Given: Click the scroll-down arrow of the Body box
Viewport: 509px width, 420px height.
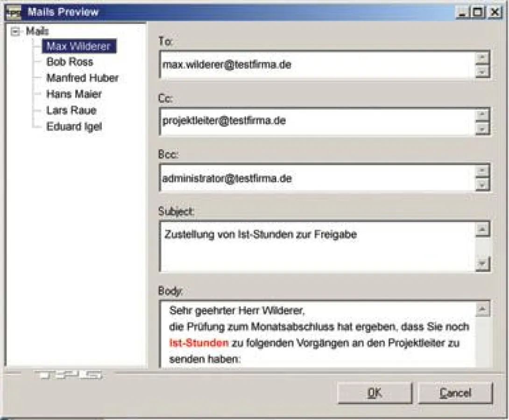Looking at the screenshot, I should (482, 364).
